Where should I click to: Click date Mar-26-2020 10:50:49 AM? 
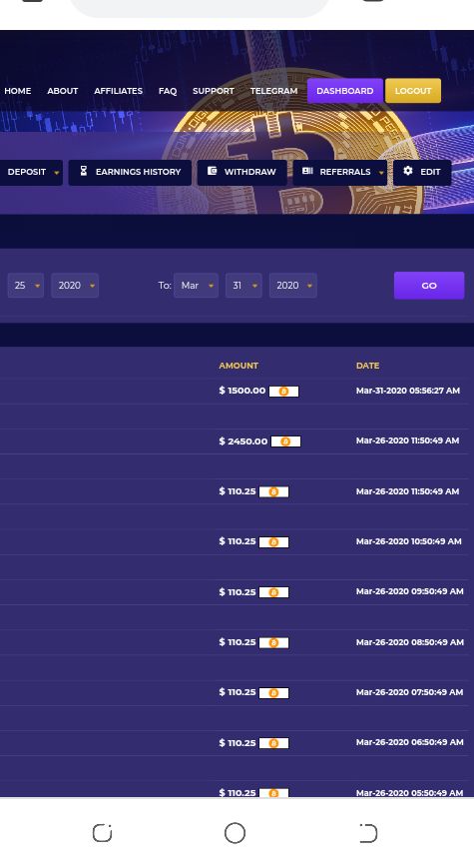(409, 541)
